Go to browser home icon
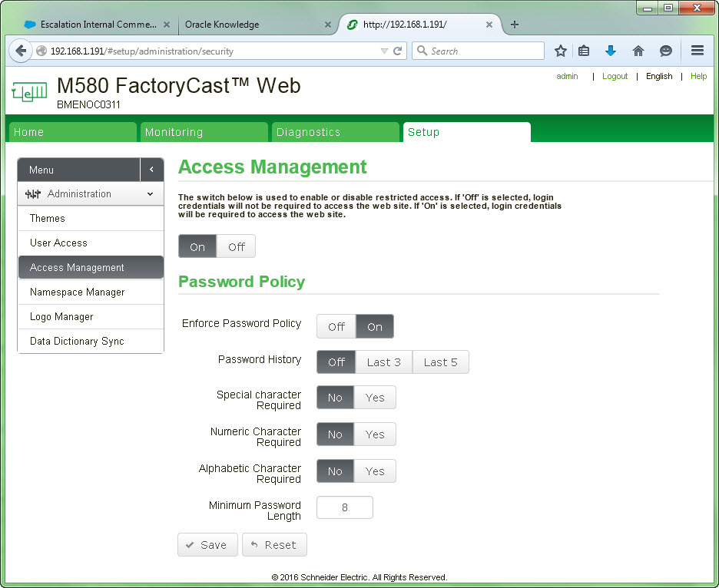This screenshot has width=719, height=588. tap(638, 51)
